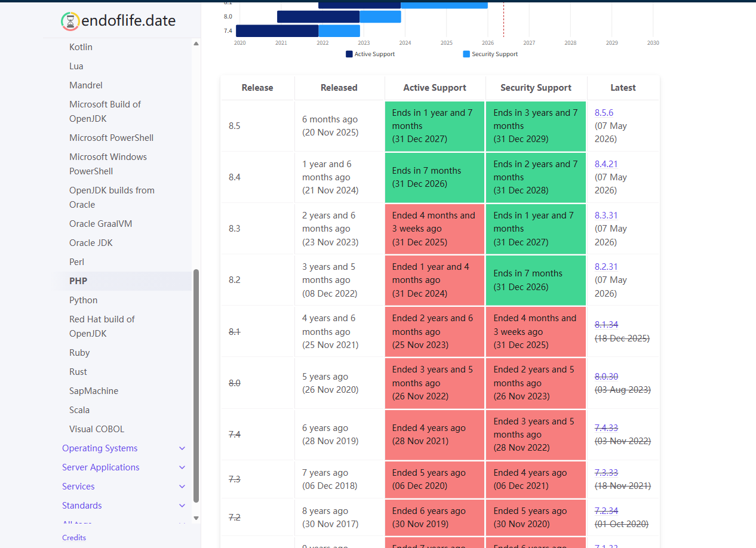The image size is (756, 548).
Task: Select Rust in the sidebar
Action: click(x=78, y=372)
